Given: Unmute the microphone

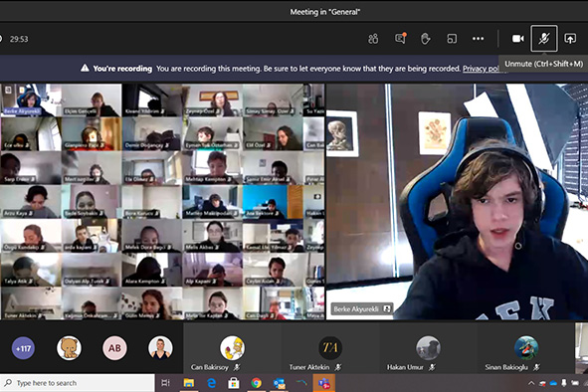Looking at the screenshot, I should click(544, 39).
